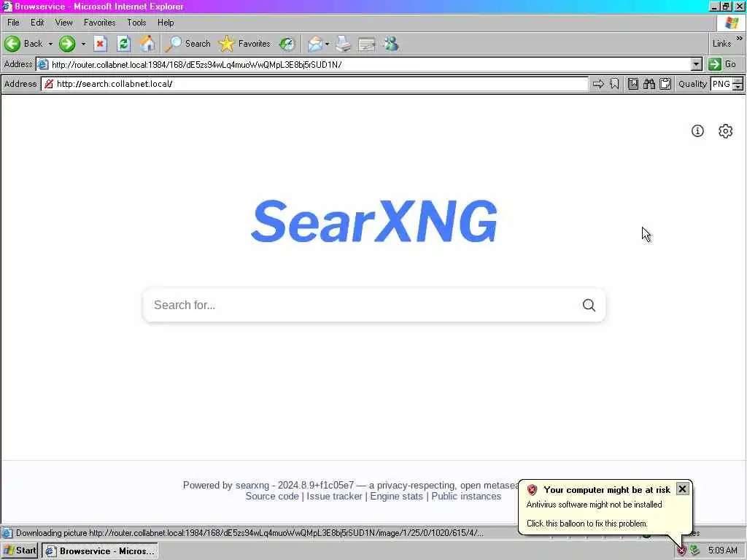747x560 pixels.
Task: Click the red shield security tray icon
Action: (x=681, y=551)
